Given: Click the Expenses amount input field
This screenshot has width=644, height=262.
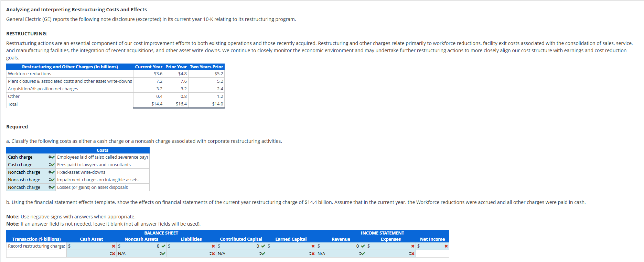Looking at the screenshot, I should click(390, 246).
